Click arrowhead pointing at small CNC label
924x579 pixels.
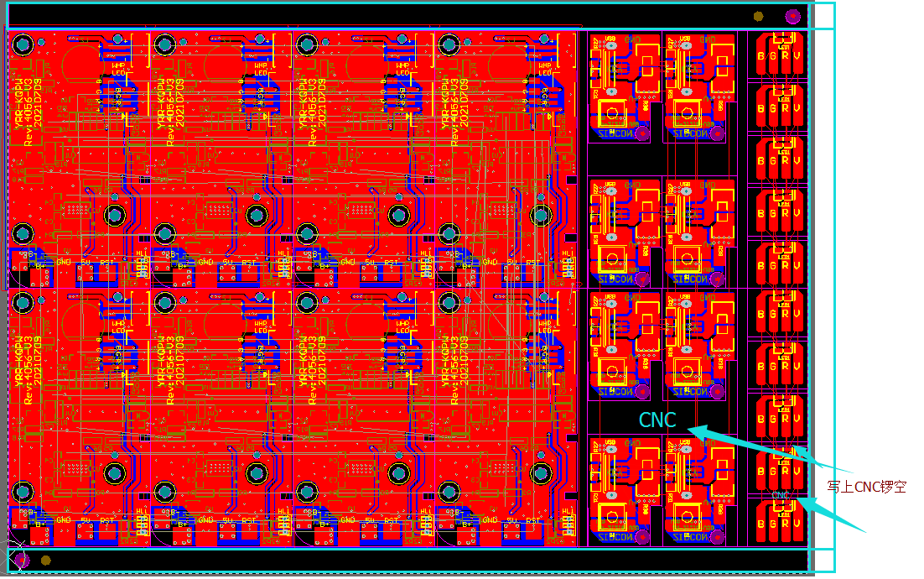pyautogui.click(x=801, y=501)
